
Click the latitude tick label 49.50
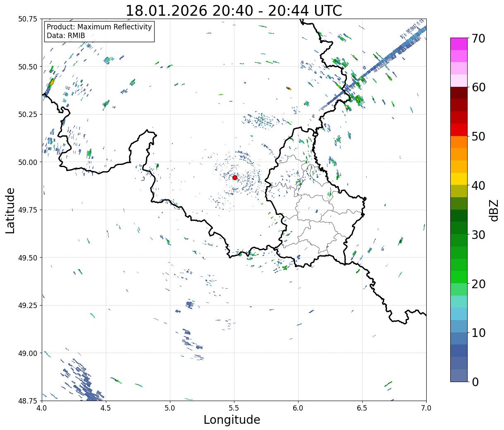coord(28,258)
